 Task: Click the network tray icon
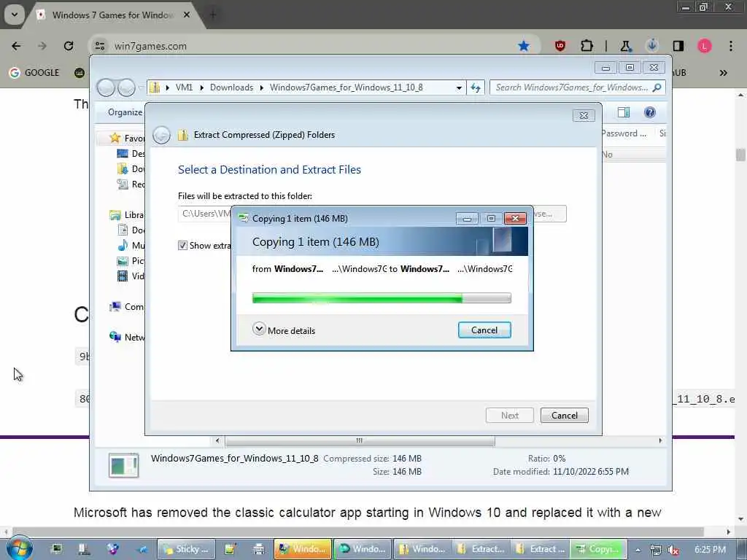click(x=656, y=550)
